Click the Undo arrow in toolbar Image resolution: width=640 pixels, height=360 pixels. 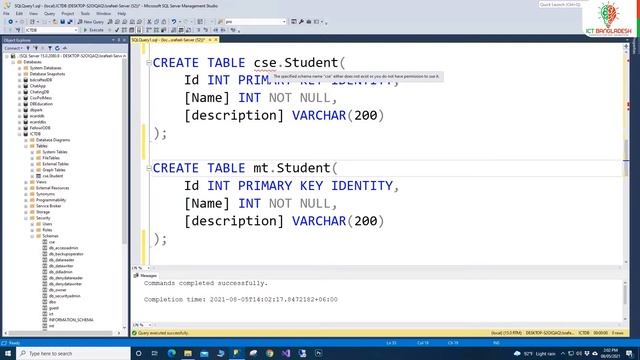tap(174, 22)
